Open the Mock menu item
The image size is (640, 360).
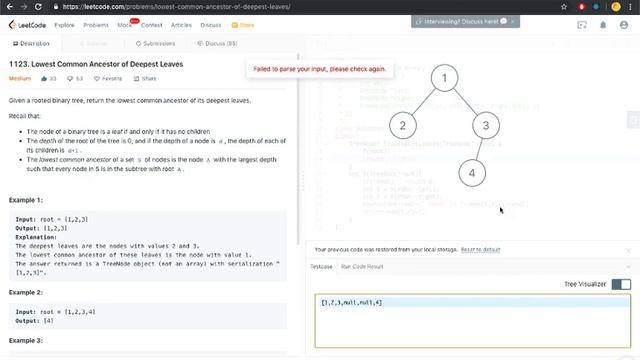[x=124, y=25]
